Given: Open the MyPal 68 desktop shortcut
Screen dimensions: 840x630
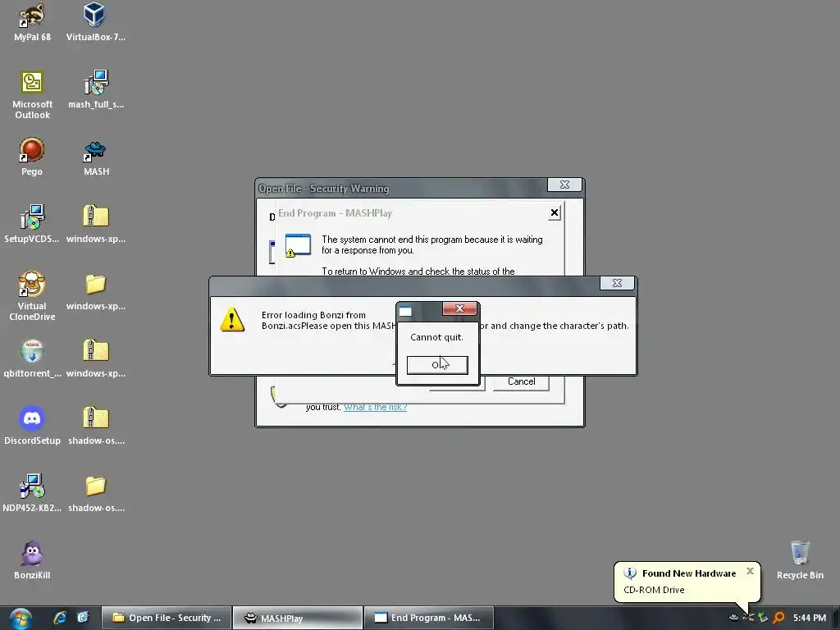Looking at the screenshot, I should point(32,21).
